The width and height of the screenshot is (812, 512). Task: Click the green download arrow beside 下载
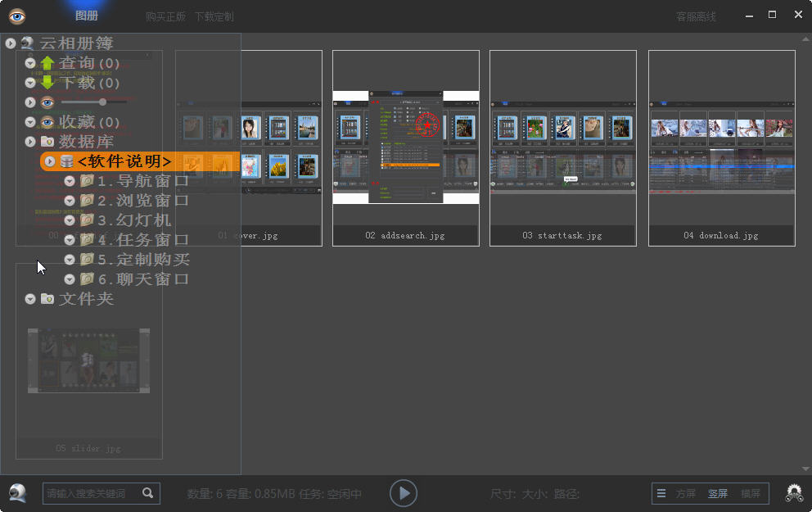pyautogui.click(x=47, y=83)
